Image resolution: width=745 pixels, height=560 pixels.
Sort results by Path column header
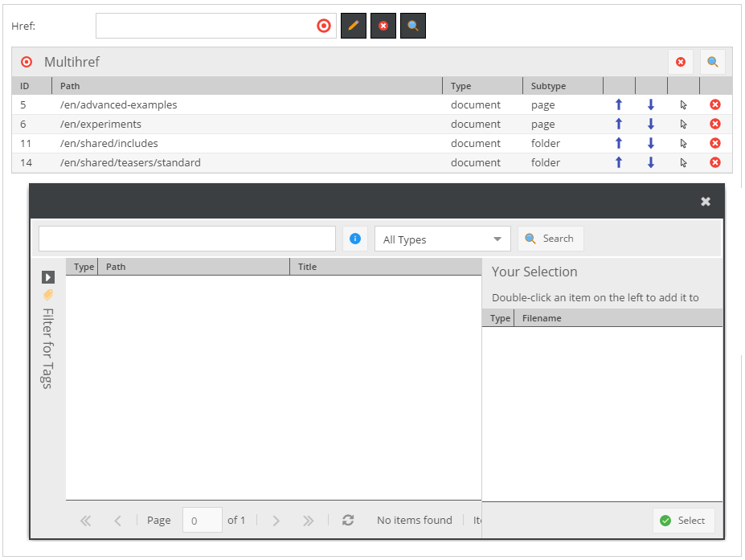click(193, 267)
